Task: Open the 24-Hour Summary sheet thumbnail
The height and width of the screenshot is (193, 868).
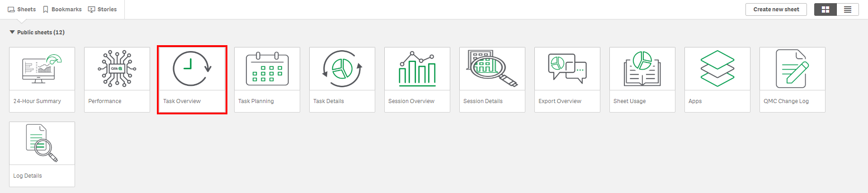Action: tap(42, 69)
